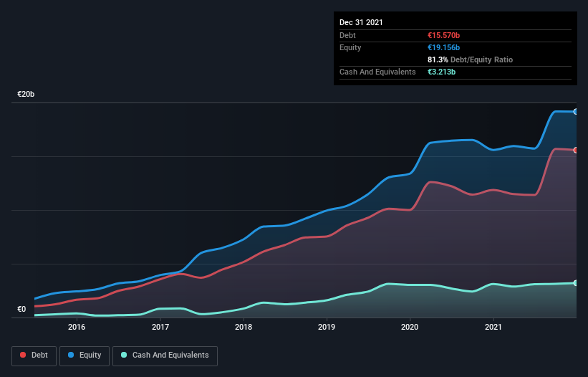Click the Dec 31 2021 tooltip date

coord(361,22)
